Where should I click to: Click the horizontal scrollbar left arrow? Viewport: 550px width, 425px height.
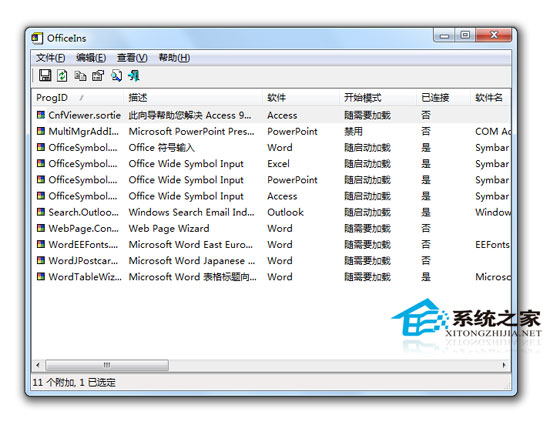point(38,365)
